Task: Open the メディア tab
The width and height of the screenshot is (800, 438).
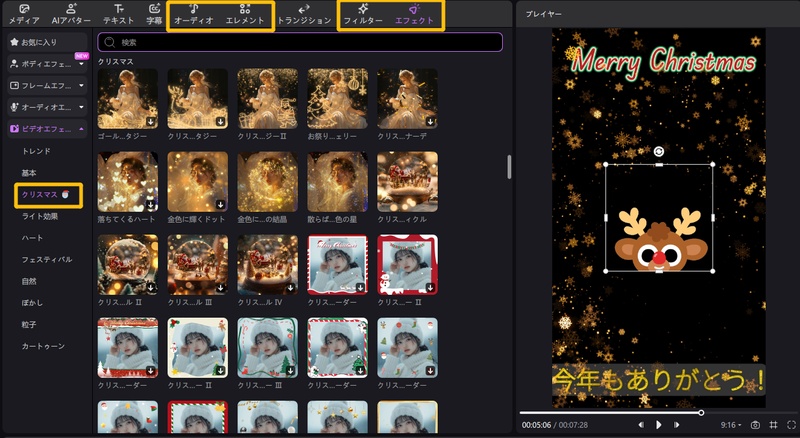Action: click(24, 14)
